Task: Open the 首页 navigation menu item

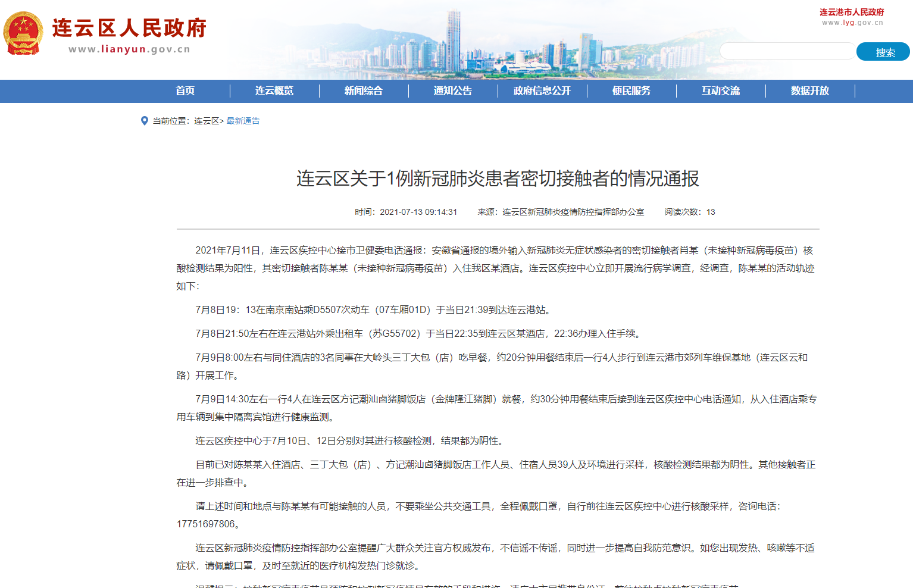Action: click(x=185, y=91)
